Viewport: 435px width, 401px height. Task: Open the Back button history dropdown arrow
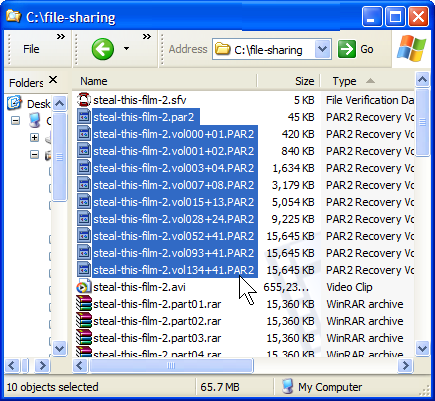[x=126, y=49]
